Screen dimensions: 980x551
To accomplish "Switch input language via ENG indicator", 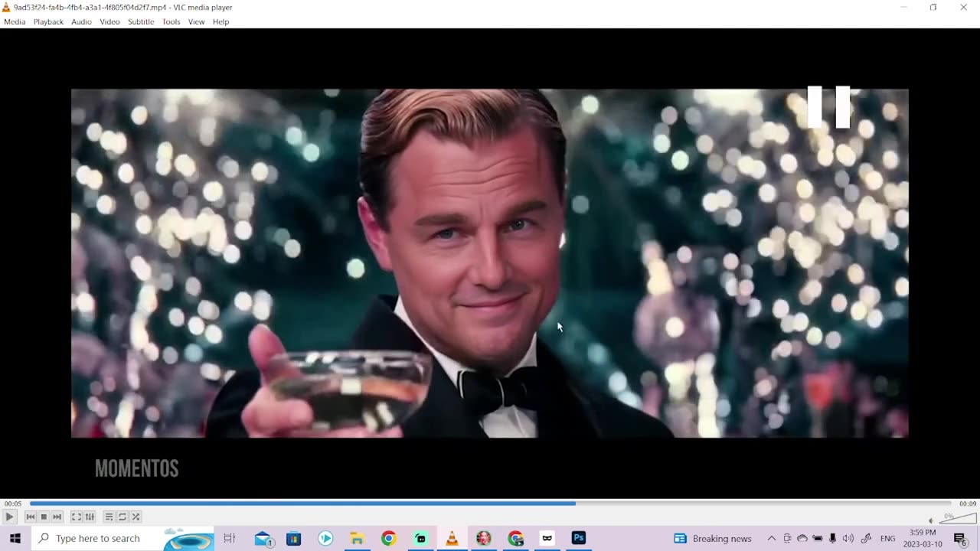I will pos(887,539).
